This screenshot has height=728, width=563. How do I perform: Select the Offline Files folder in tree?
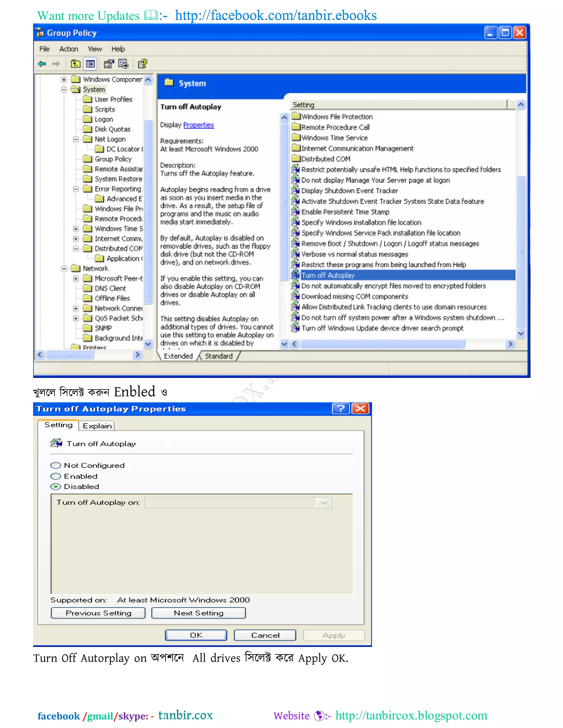(x=112, y=298)
